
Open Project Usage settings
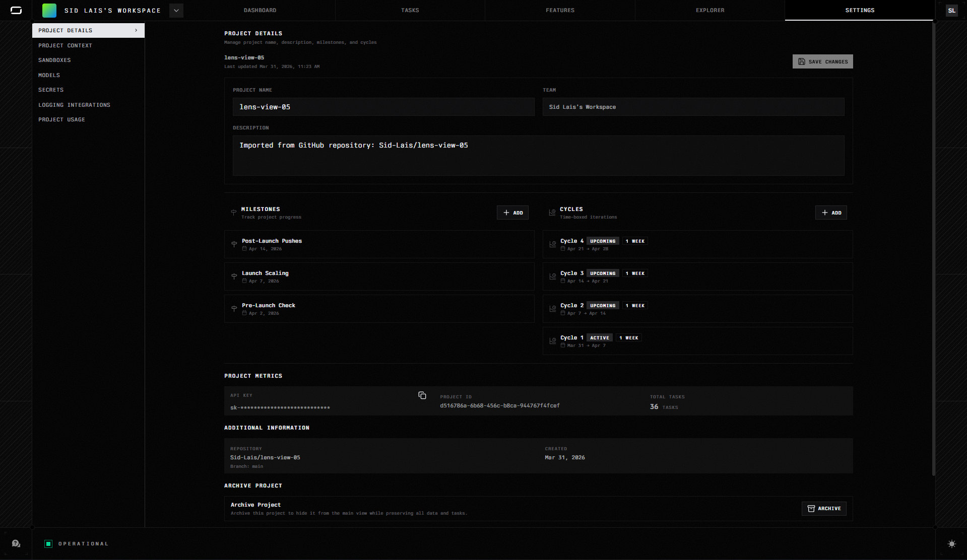point(88,119)
